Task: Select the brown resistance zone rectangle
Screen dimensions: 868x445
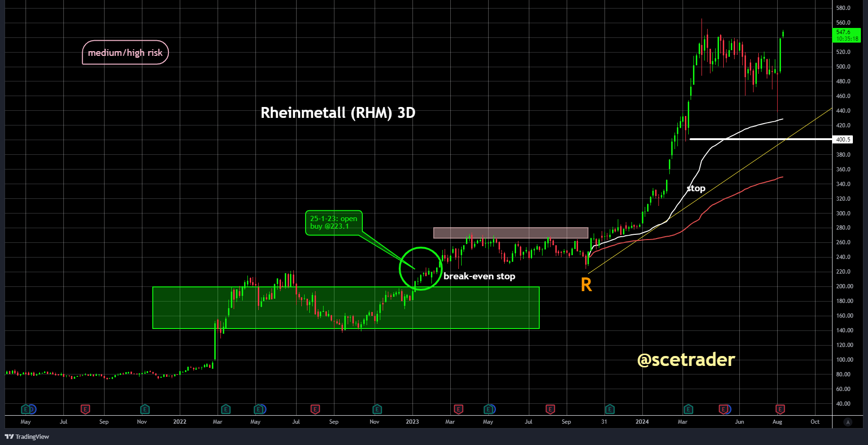Action: (511, 233)
